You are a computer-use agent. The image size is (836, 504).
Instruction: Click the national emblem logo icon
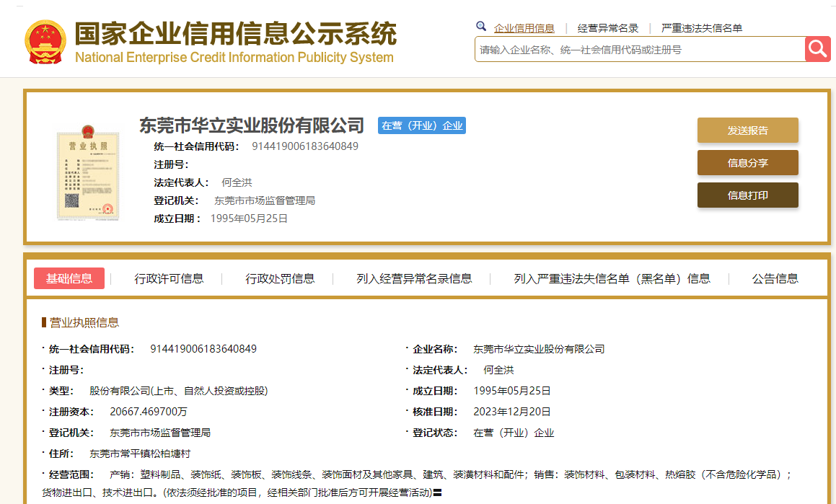pyautogui.click(x=45, y=42)
